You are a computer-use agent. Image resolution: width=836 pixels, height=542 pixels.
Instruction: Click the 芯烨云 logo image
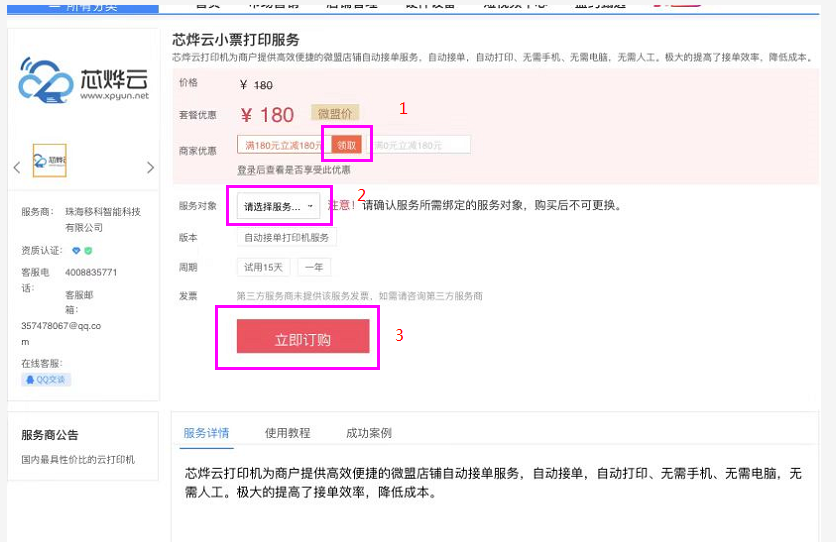84,80
